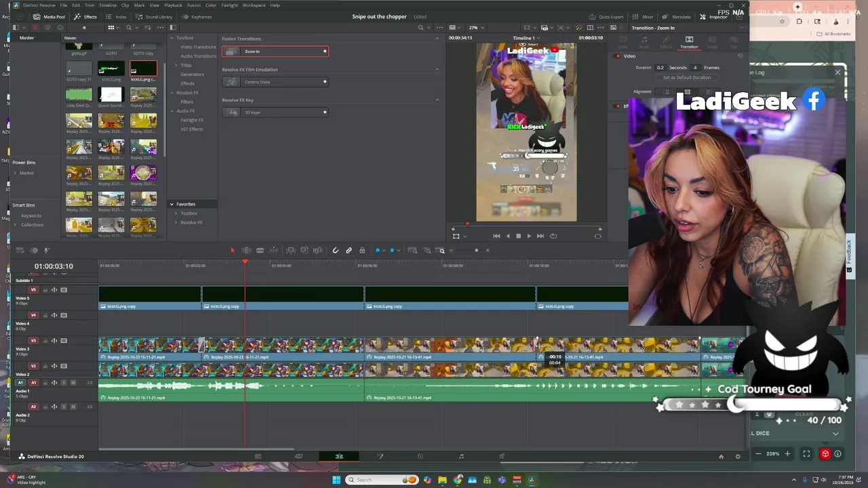Reset the Video transition settings

740,56
